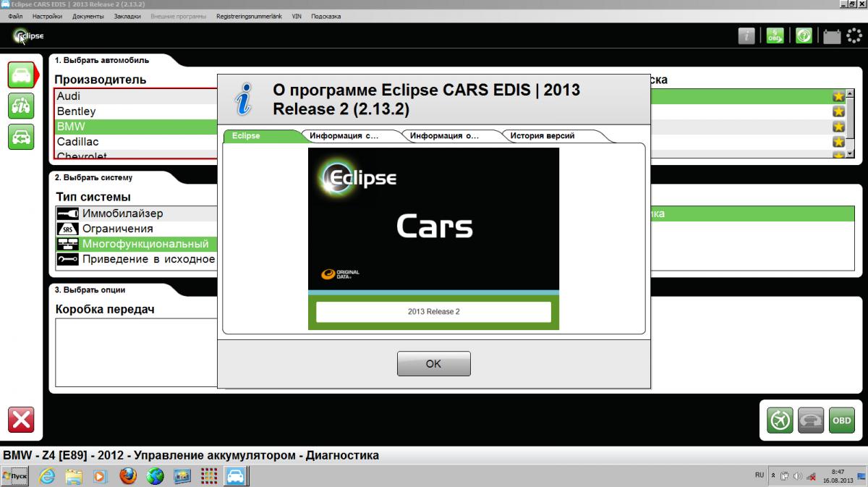Star the third model row in list
Image resolution: width=868 pixels, height=487 pixels.
(838, 127)
